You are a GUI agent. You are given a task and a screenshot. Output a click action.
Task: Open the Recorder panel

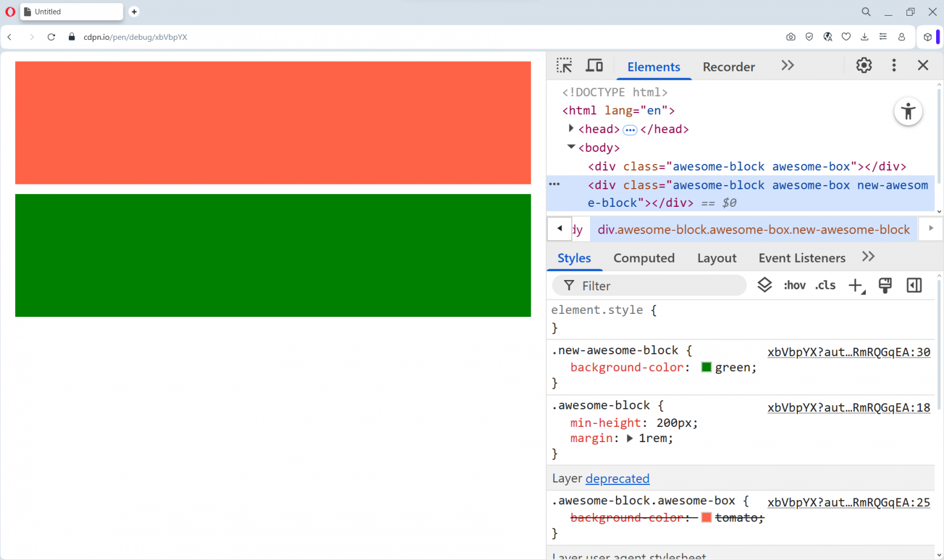pos(729,67)
